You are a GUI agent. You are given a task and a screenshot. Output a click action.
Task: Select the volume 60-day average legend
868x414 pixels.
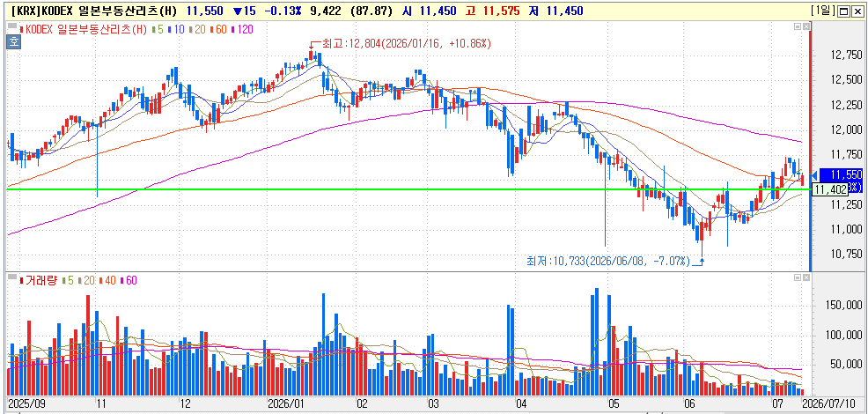[x=129, y=280]
